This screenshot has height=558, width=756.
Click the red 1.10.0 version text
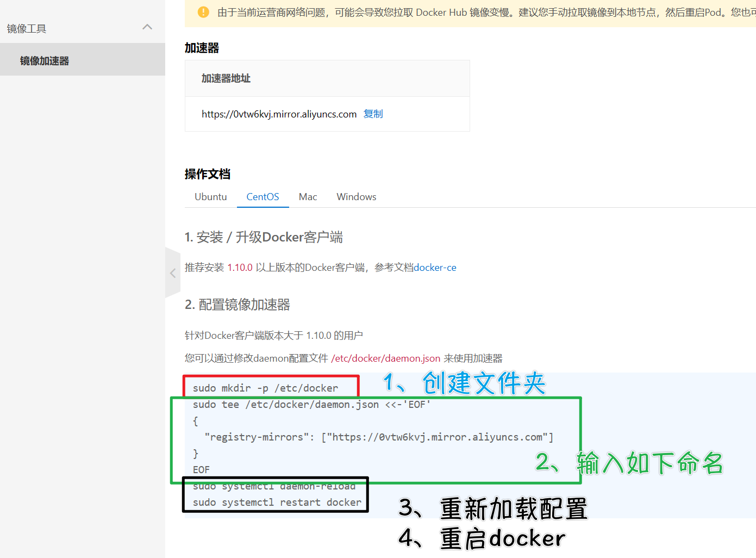coord(240,268)
